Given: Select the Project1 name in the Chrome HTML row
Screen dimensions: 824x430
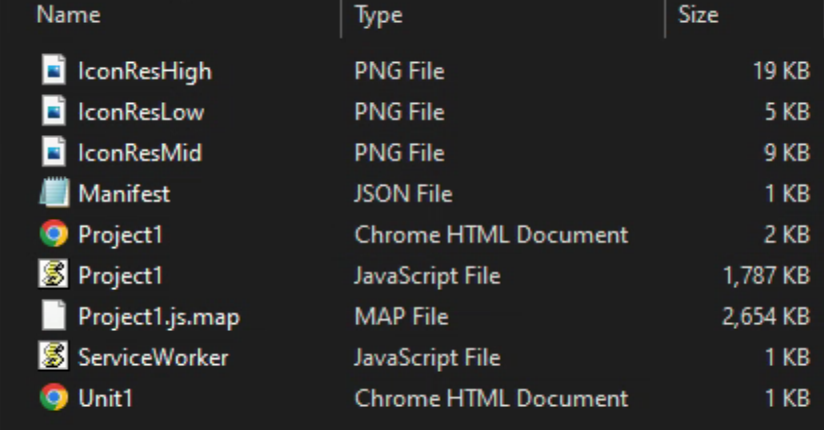Looking at the screenshot, I should tap(120, 235).
